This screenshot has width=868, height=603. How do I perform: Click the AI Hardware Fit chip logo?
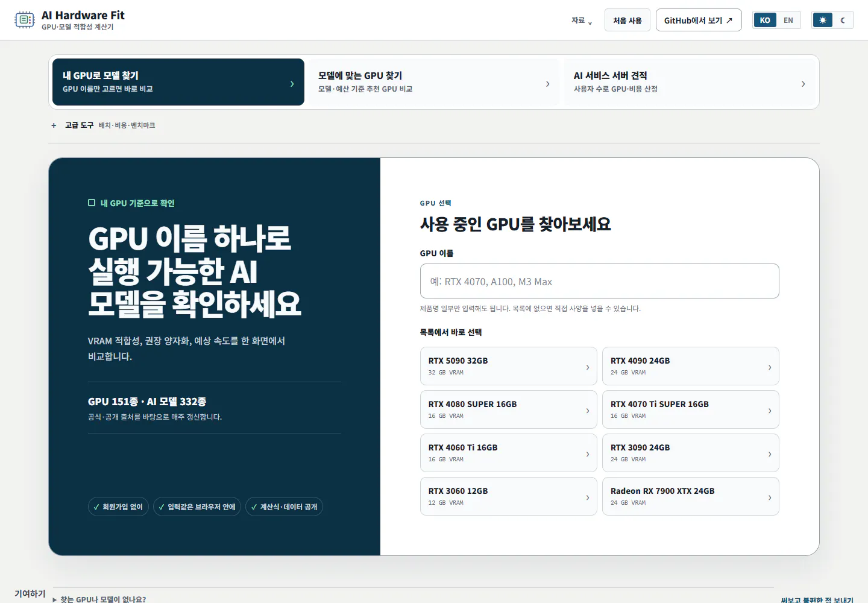(x=25, y=20)
